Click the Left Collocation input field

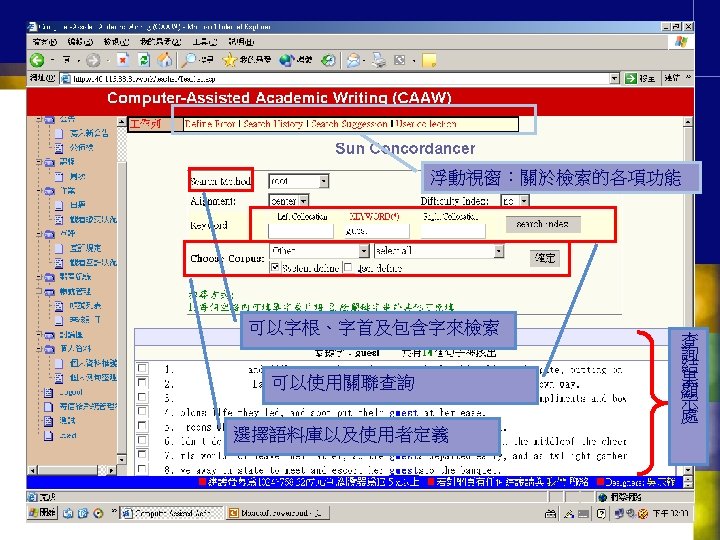point(301,231)
